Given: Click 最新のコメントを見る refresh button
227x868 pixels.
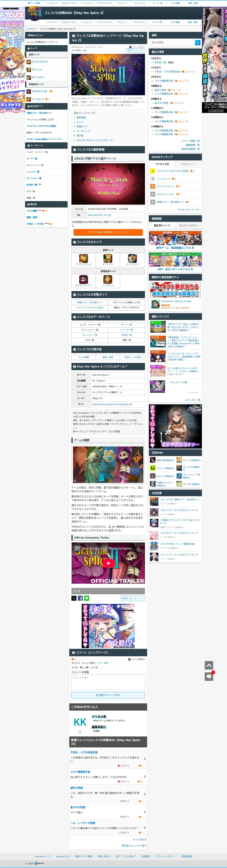Looking at the screenshot, I should point(108,695).
